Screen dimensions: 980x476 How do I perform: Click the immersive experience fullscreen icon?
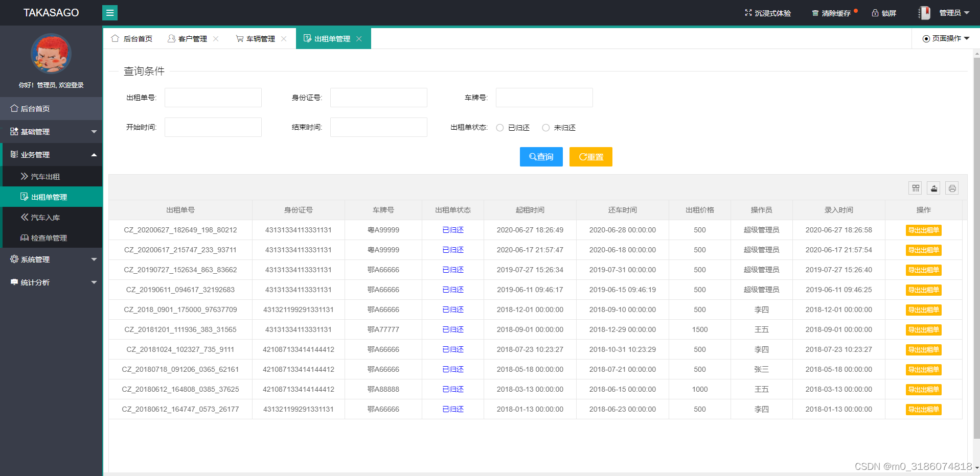(x=748, y=13)
